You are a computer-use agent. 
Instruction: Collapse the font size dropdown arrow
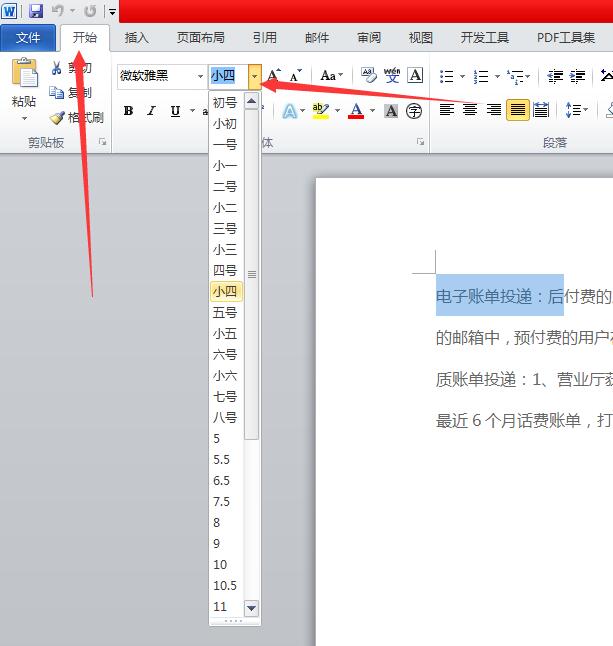tap(255, 77)
